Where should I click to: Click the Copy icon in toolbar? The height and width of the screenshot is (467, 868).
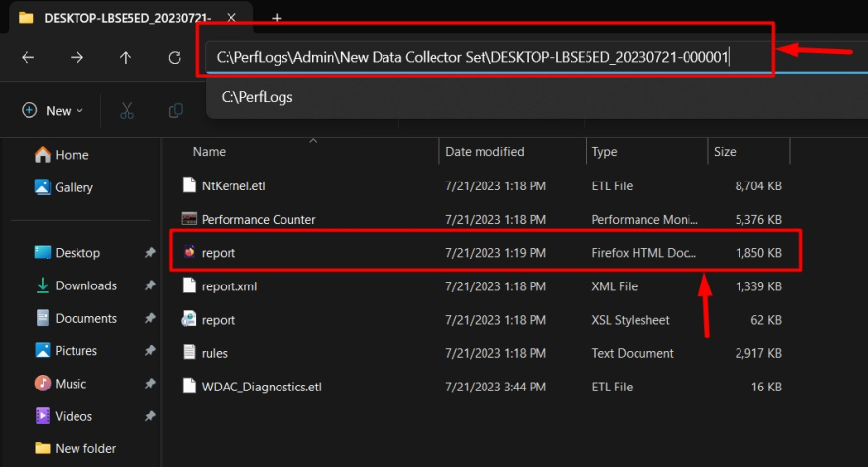coord(176,111)
